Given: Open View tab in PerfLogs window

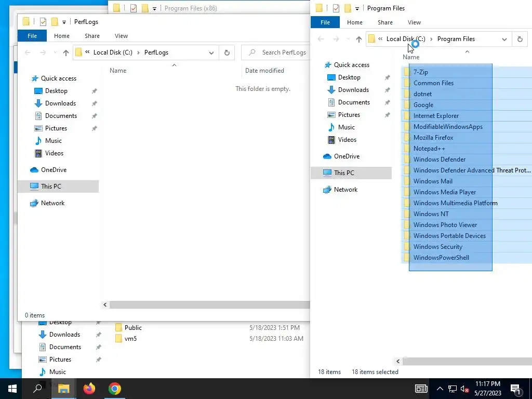Looking at the screenshot, I should [121, 36].
